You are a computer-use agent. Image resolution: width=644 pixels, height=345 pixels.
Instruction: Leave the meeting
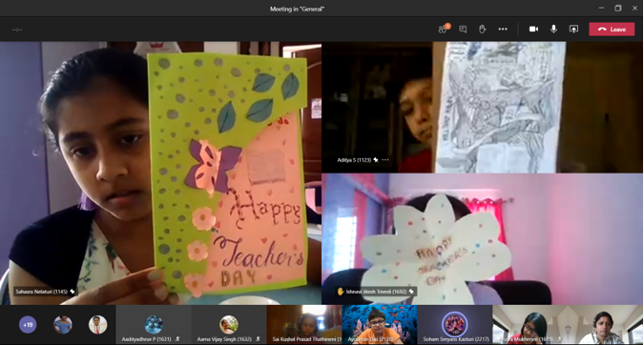click(612, 30)
